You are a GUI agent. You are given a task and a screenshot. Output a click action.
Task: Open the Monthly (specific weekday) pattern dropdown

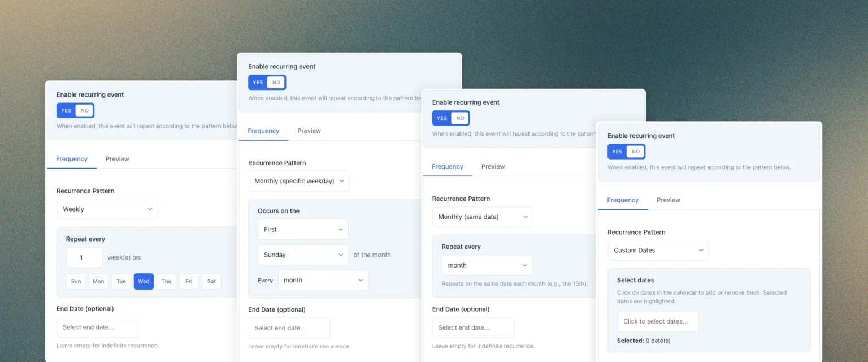tap(299, 181)
